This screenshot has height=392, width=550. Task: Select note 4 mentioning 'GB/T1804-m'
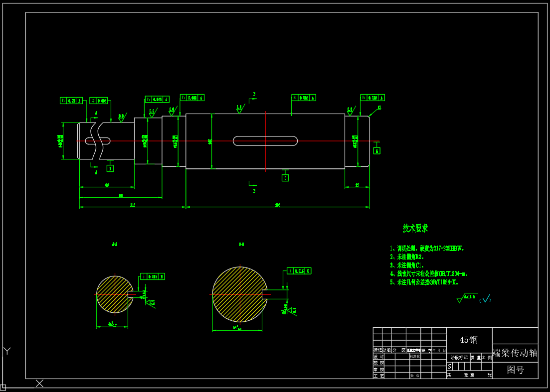(x=429, y=273)
